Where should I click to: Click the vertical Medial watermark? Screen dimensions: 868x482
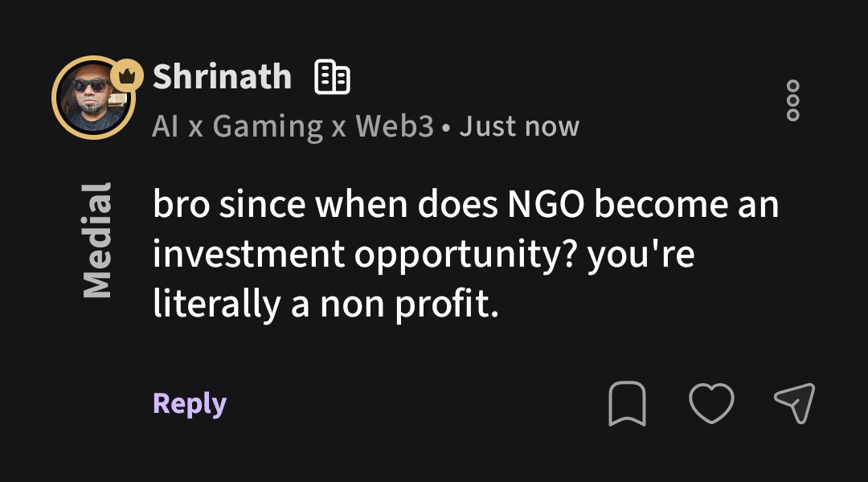pyautogui.click(x=97, y=240)
